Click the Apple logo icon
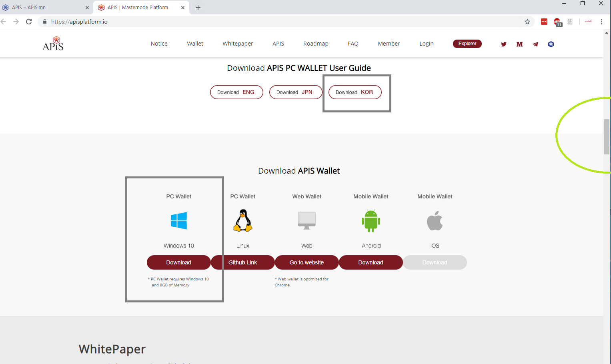The height and width of the screenshot is (364, 611). click(435, 220)
